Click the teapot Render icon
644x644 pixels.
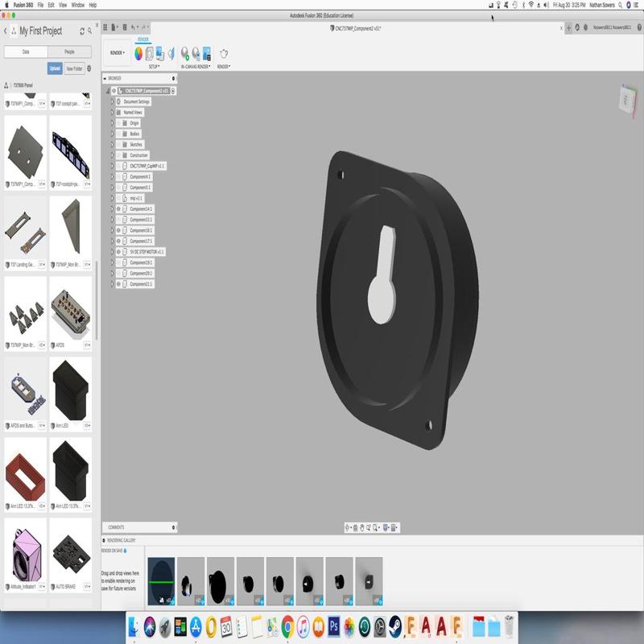[x=224, y=53]
